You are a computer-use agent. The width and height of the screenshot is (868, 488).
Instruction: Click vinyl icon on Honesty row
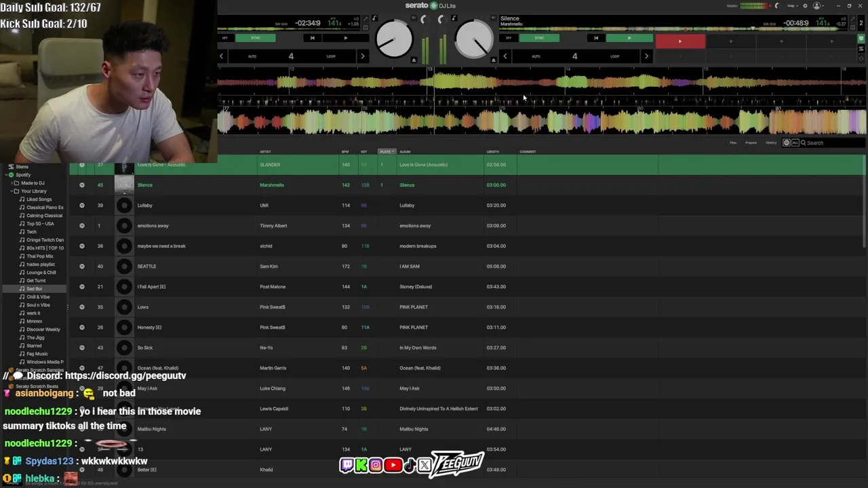(x=124, y=327)
